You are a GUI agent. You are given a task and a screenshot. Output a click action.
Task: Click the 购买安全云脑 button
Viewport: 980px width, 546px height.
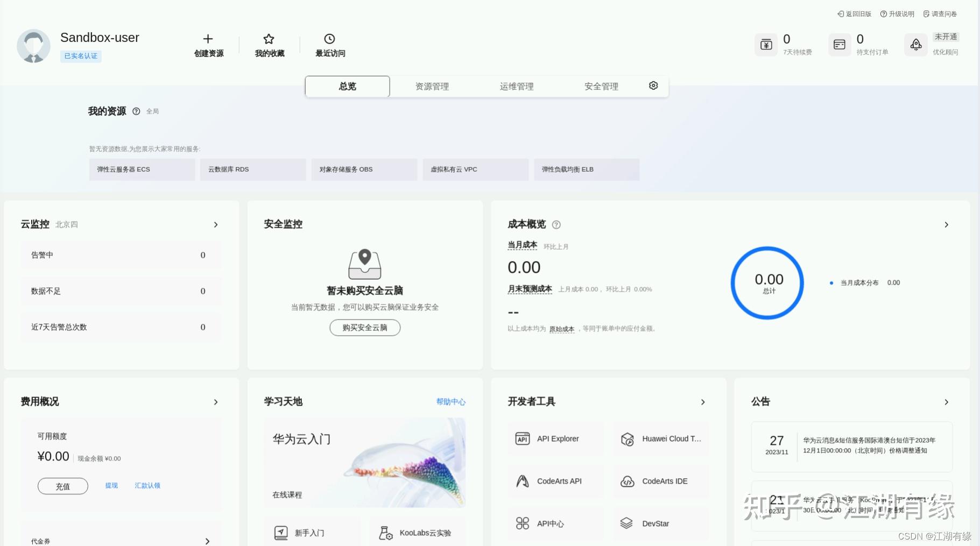pos(365,328)
